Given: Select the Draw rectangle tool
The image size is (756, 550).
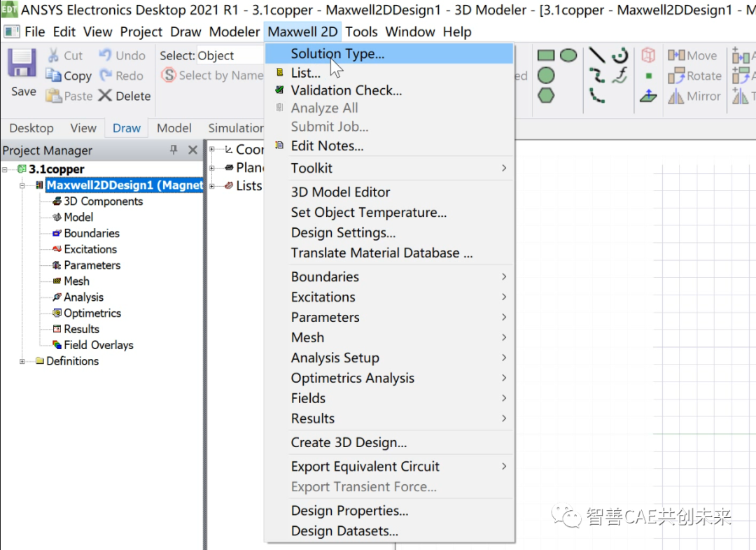Looking at the screenshot, I should [546, 55].
